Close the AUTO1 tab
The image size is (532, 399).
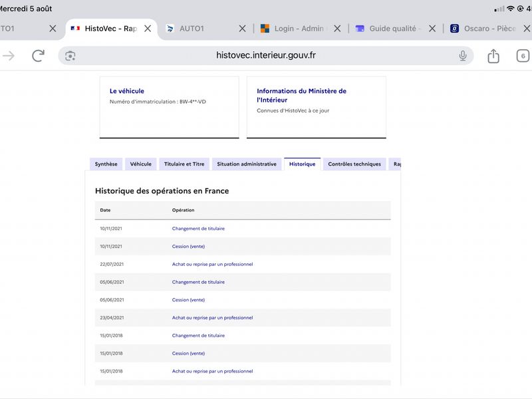tap(242, 29)
